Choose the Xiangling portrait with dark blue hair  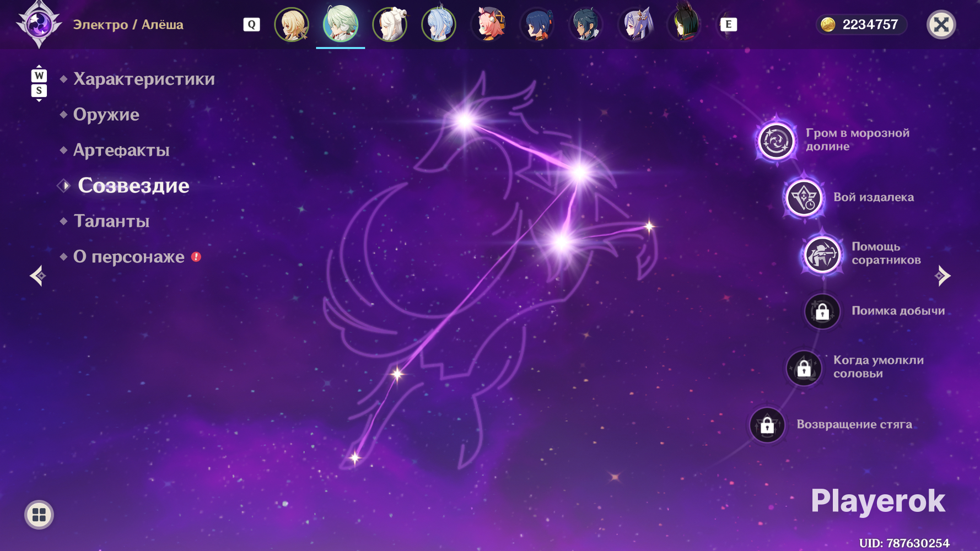click(537, 24)
